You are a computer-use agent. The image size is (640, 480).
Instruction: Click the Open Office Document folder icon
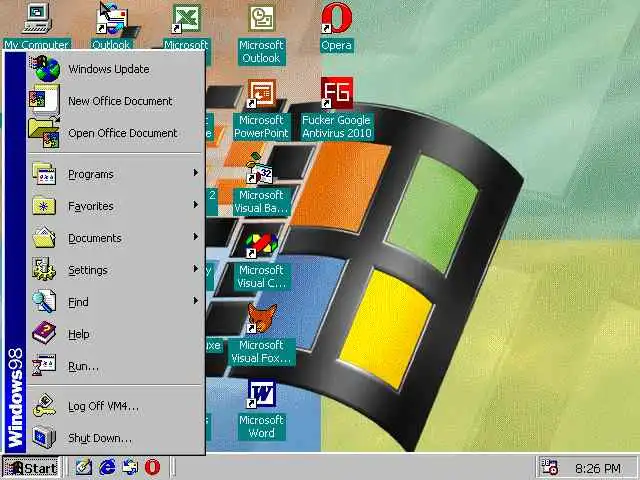(44, 133)
